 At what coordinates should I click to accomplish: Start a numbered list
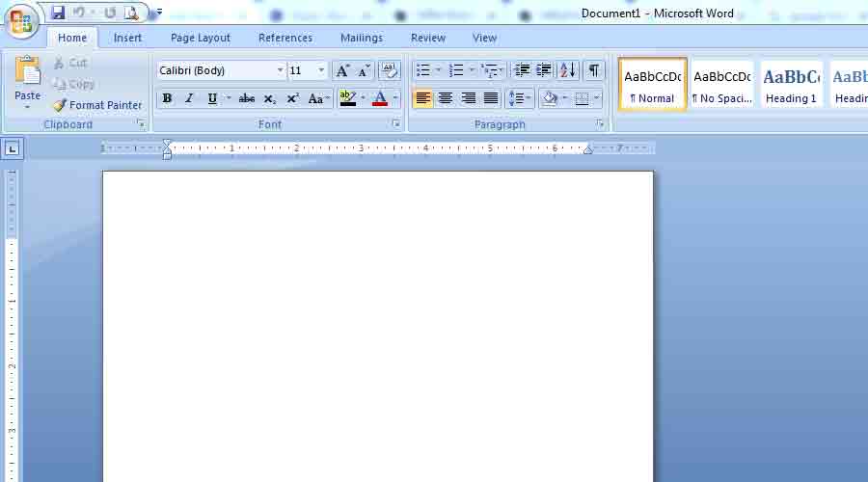click(x=456, y=70)
